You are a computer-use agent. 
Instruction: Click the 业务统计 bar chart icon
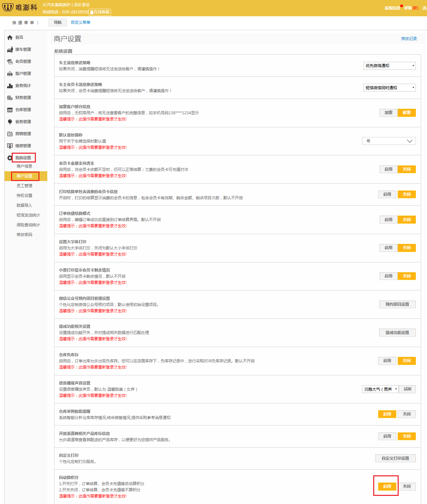tap(10, 86)
